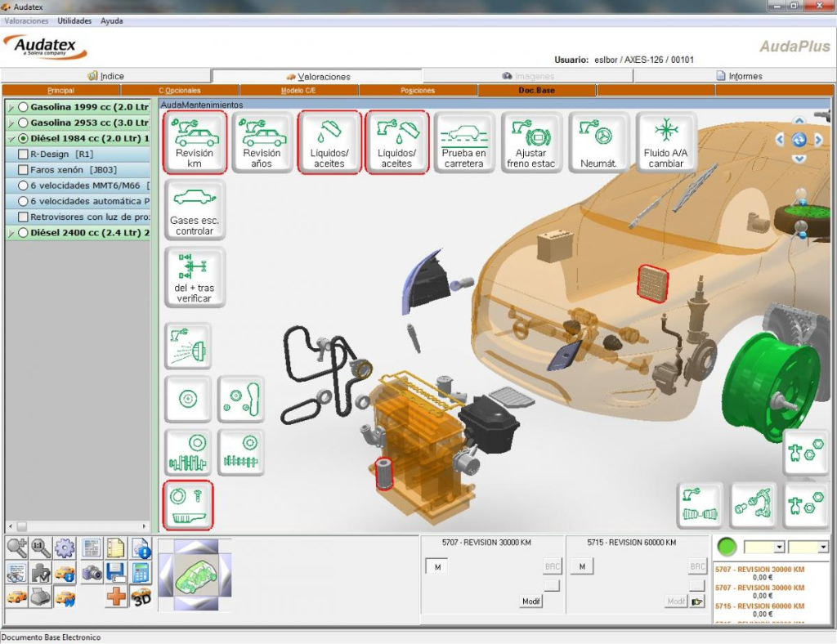The height and width of the screenshot is (644, 837).
Task: Click the puzzle piece with checkmark icon
Action: tap(41, 573)
